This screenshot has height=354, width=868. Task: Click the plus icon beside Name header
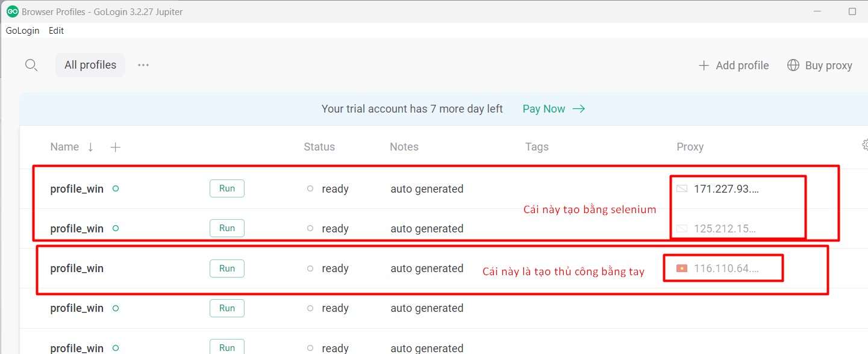coord(116,147)
